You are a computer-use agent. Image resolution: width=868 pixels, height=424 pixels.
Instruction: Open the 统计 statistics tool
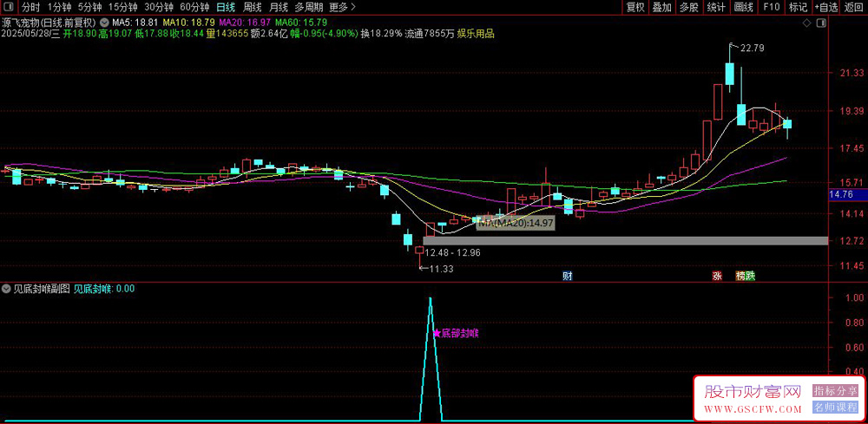[716, 7]
